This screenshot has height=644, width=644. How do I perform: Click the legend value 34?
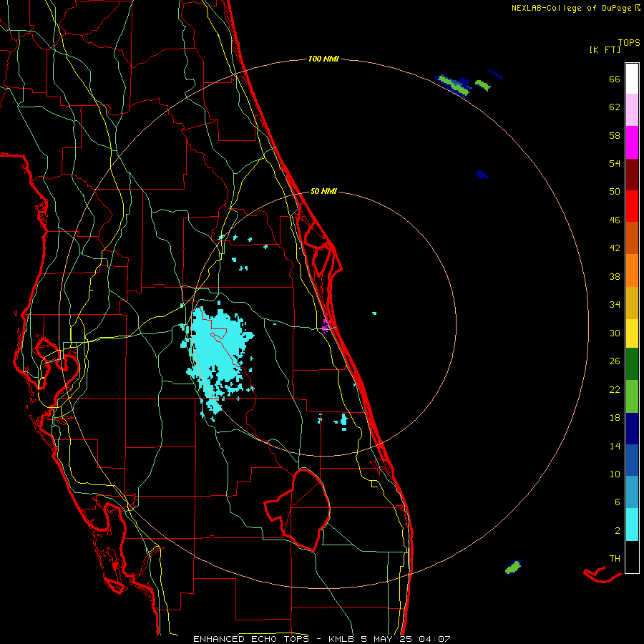point(615,304)
